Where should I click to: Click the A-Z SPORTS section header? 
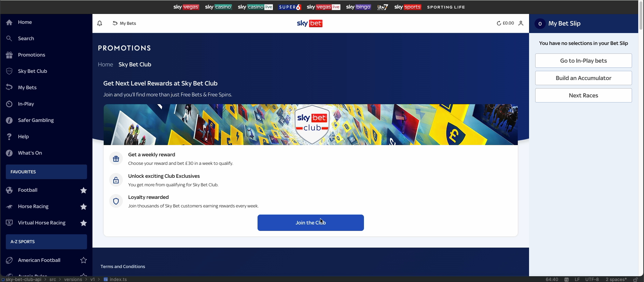coord(46,242)
